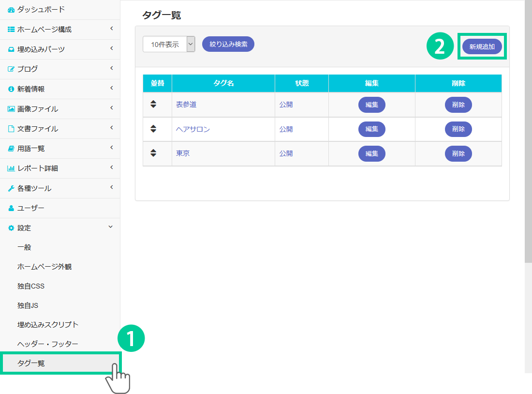Collapse the 設定 section chevron

pyautogui.click(x=111, y=227)
